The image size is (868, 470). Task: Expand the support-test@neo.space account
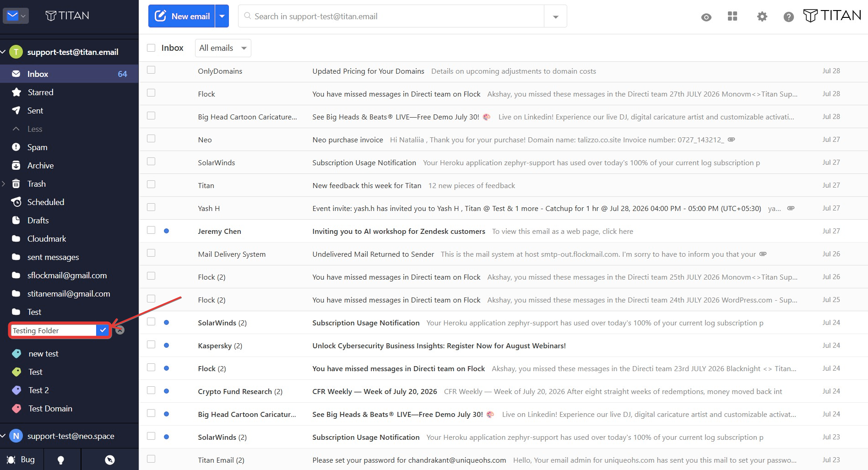click(3, 436)
